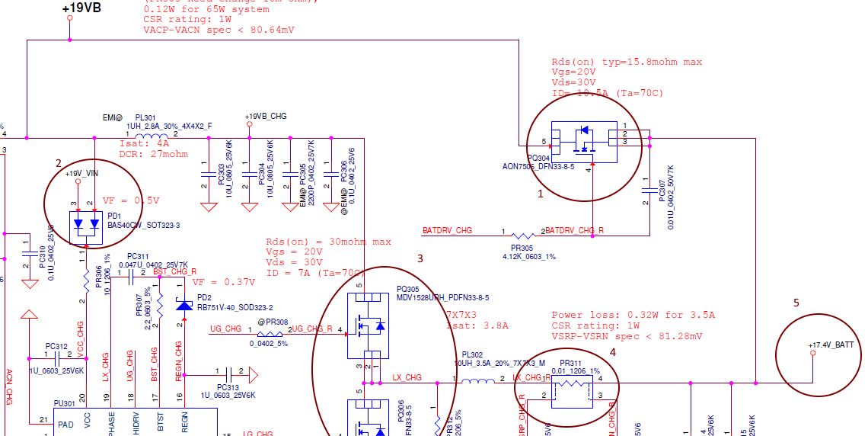Click the UG_CHG net label left of @PR308
This screenshot has height=436, width=868.
click(226, 329)
